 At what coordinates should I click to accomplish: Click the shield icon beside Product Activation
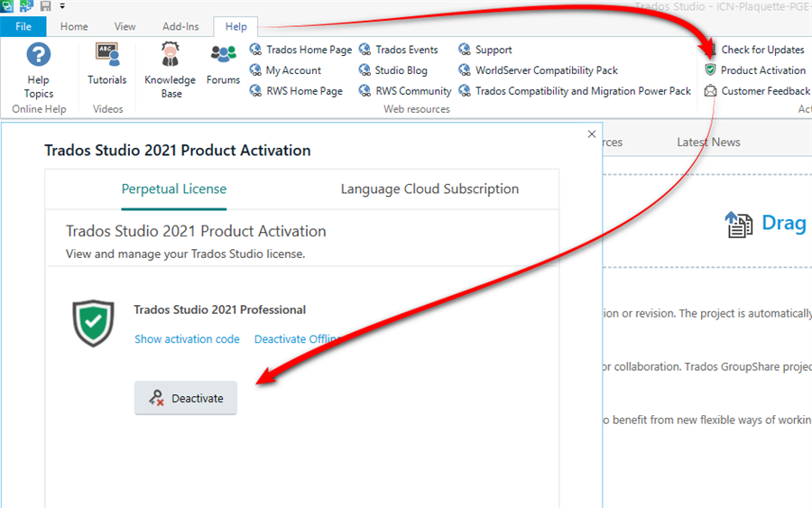[711, 69]
